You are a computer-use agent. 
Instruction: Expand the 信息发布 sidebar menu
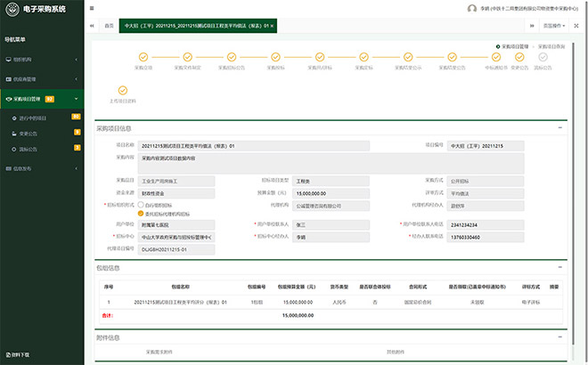pos(42,167)
